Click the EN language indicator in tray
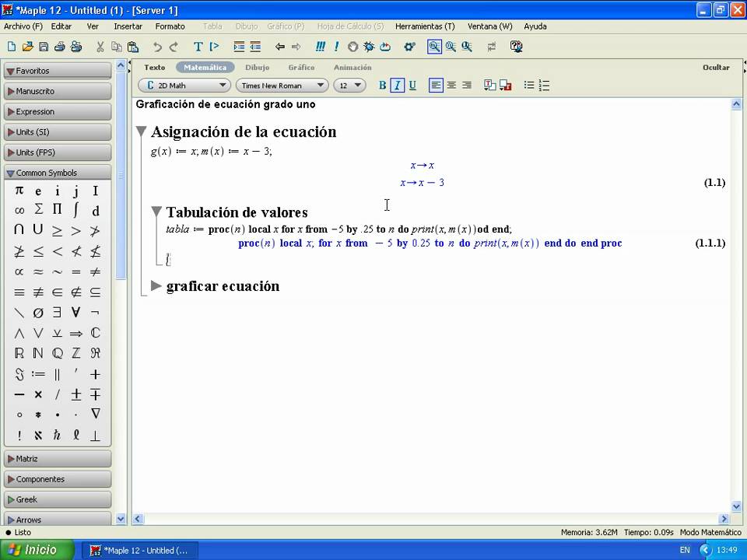Viewport: 747px width, 560px height. point(685,550)
